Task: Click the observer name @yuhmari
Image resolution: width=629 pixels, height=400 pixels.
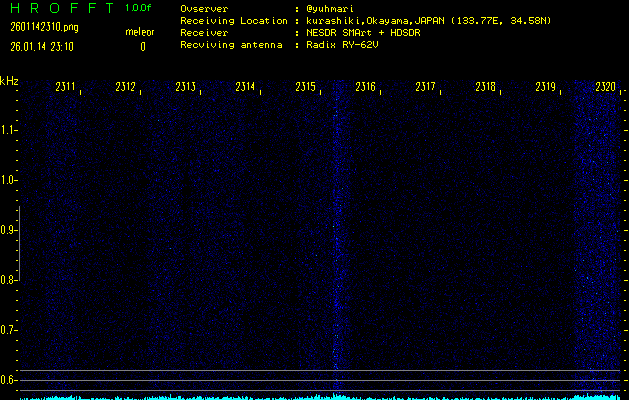Action: click(x=330, y=9)
